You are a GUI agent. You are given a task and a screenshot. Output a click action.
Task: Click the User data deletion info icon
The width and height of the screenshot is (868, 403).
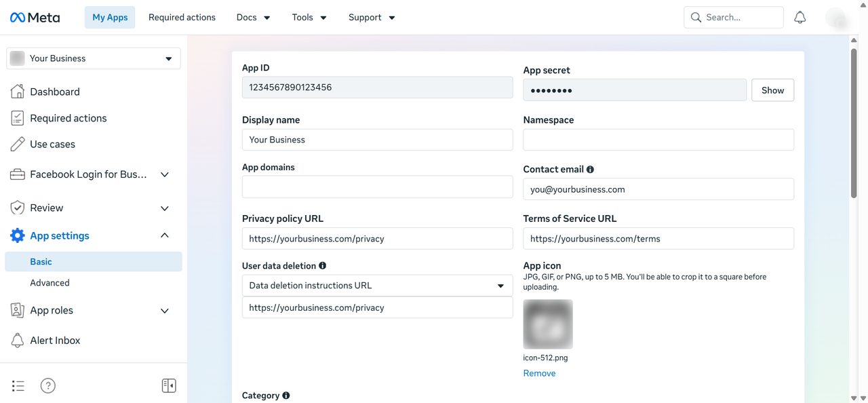[x=323, y=266]
